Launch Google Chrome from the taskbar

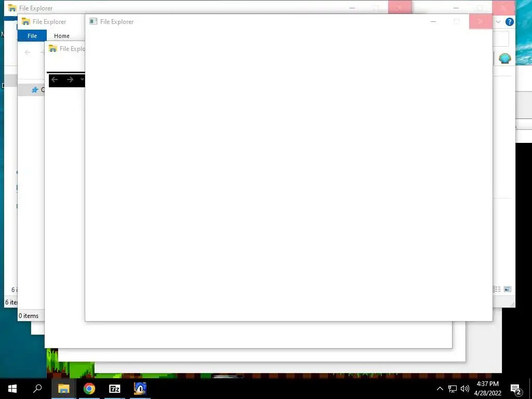(89, 389)
